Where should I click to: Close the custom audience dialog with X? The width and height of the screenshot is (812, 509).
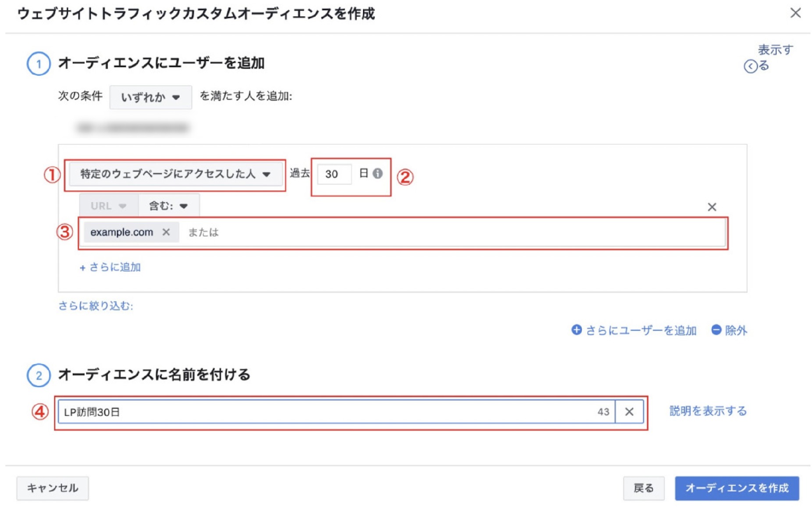tap(795, 13)
